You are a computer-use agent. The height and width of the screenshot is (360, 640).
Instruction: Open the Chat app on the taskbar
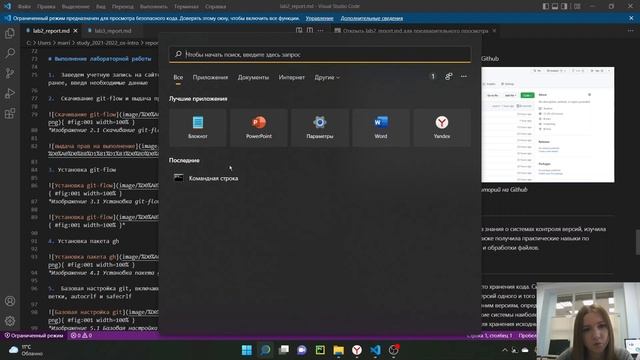pyautogui.click(x=302, y=350)
